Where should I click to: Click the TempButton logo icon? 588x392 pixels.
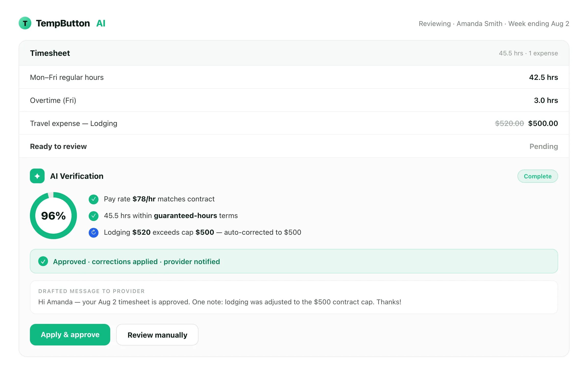pos(25,23)
